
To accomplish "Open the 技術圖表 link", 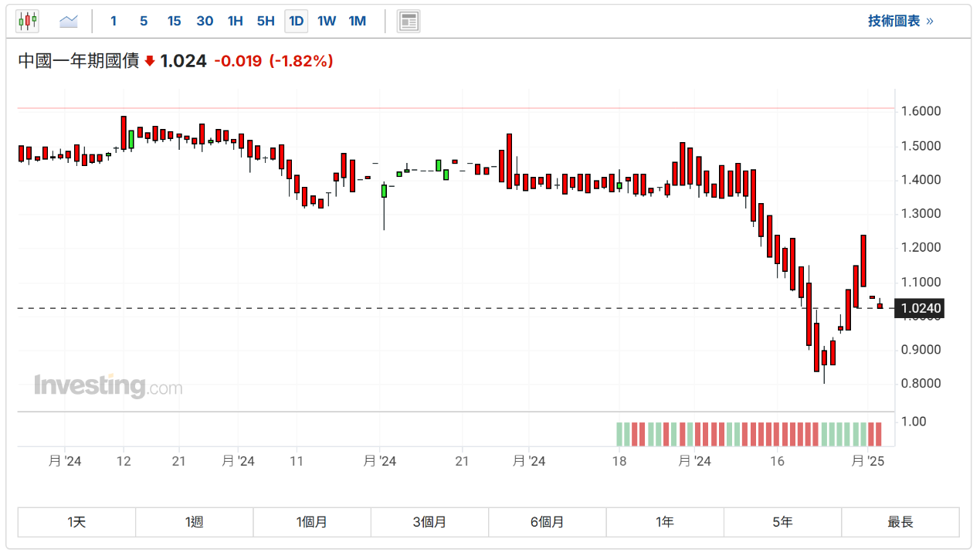I will [x=900, y=21].
